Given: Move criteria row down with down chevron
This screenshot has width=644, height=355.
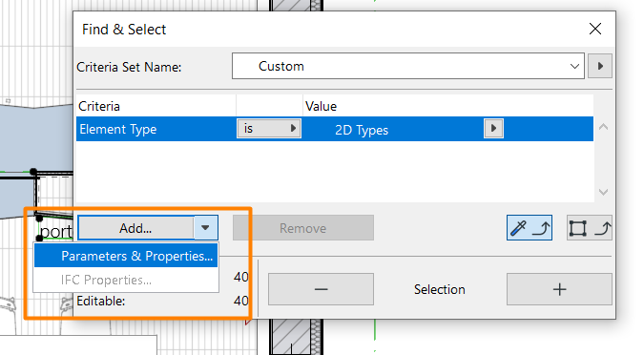Looking at the screenshot, I should click(x=603, y=192).
